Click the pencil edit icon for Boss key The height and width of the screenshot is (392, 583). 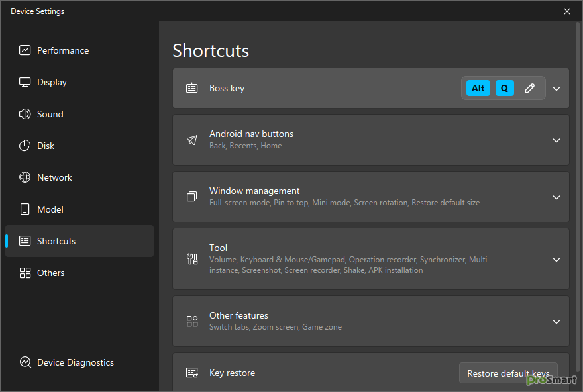529,88
